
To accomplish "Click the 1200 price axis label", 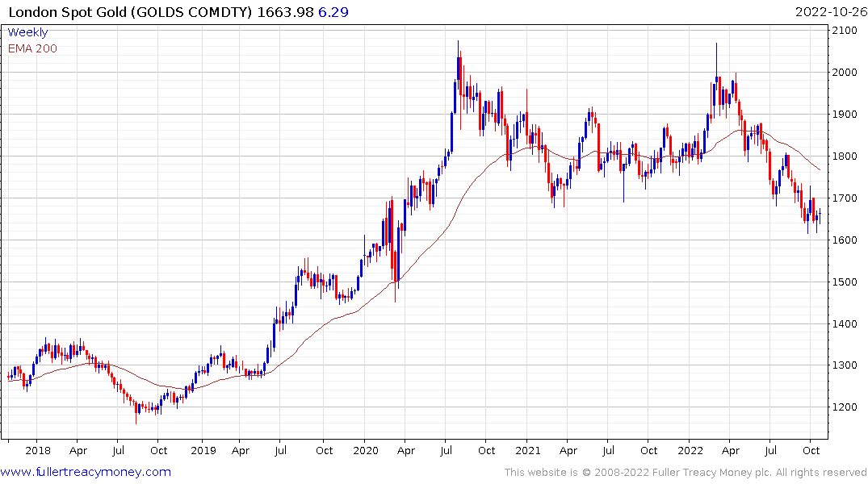I will point(845,407).
